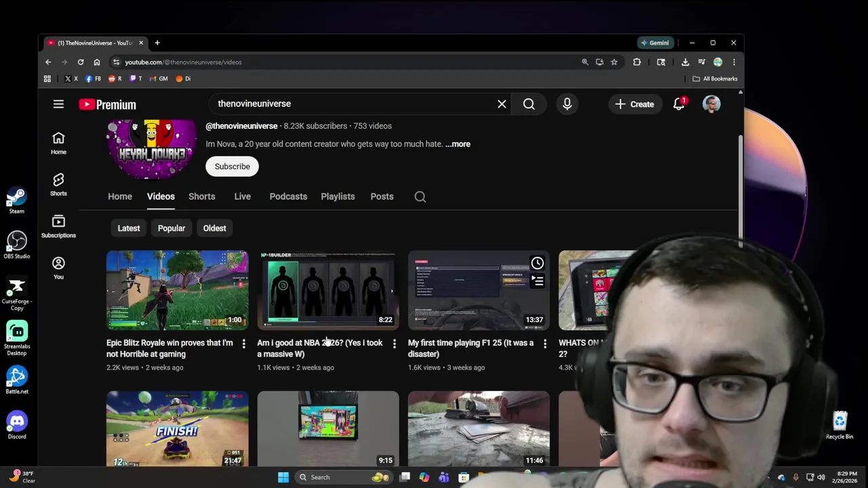Click the search magnifier button
This screenshot has width=868, height=488.
point(529,104)
